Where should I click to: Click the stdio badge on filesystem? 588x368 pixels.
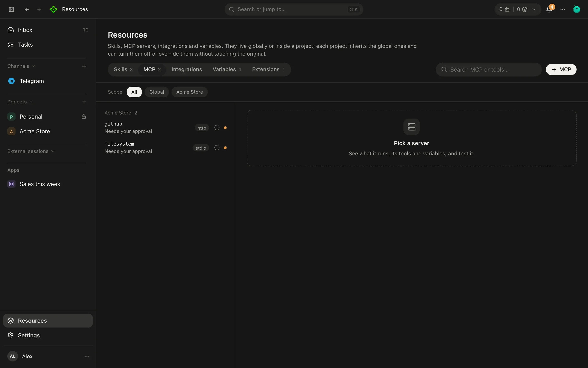[x=201, y=148]
